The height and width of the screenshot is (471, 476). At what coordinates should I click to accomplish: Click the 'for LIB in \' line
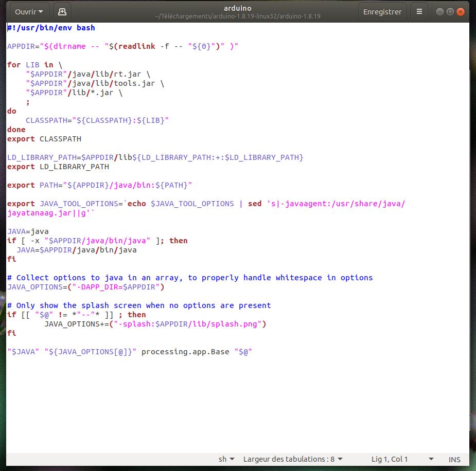(x=34, y=65)
